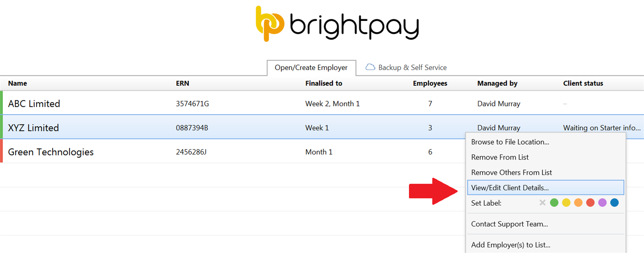Click David Murray in ABC Limited row
This screenshot has height=253, width=644.
(499, 104)
